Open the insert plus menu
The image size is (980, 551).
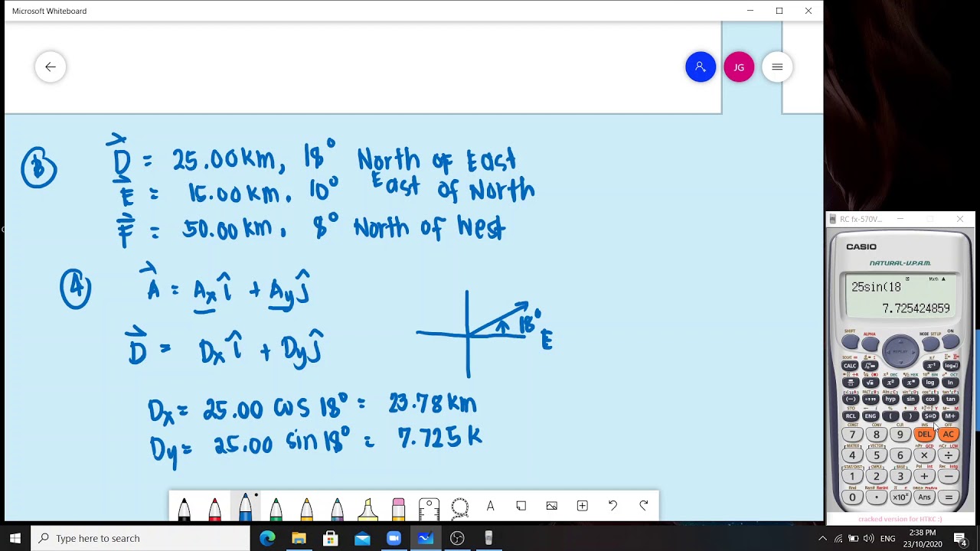[582, 506]
